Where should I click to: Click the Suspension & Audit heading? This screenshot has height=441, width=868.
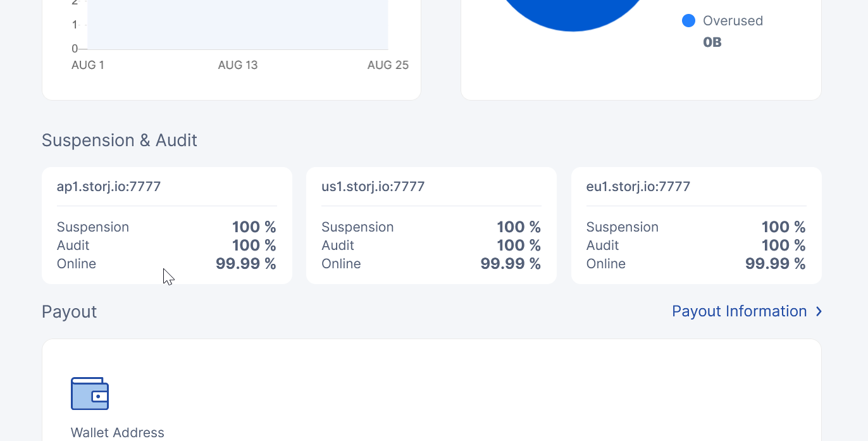pyautogui.click(x=120, y=140)
